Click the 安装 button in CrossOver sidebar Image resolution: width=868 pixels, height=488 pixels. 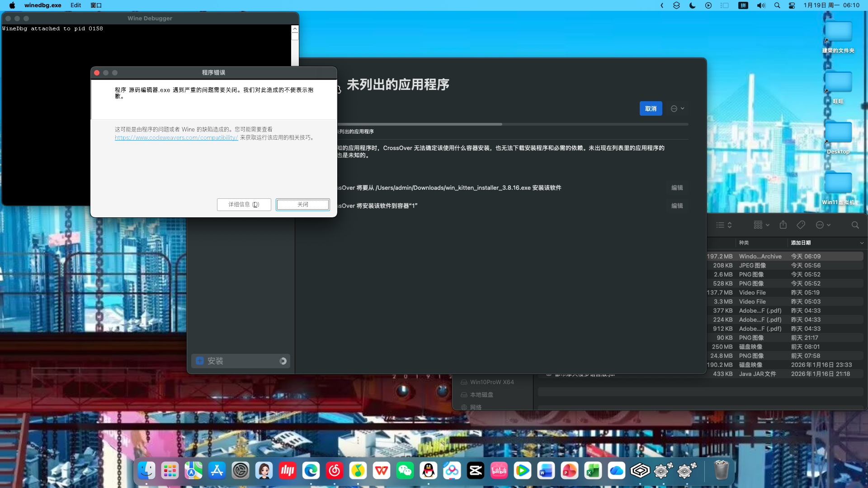click(x=241, y=361)
